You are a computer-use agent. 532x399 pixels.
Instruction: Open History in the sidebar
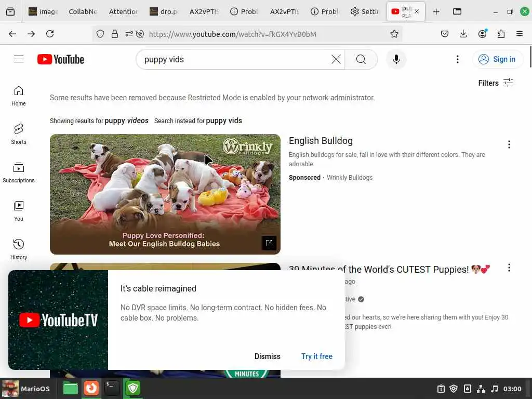tap(19, 249)
